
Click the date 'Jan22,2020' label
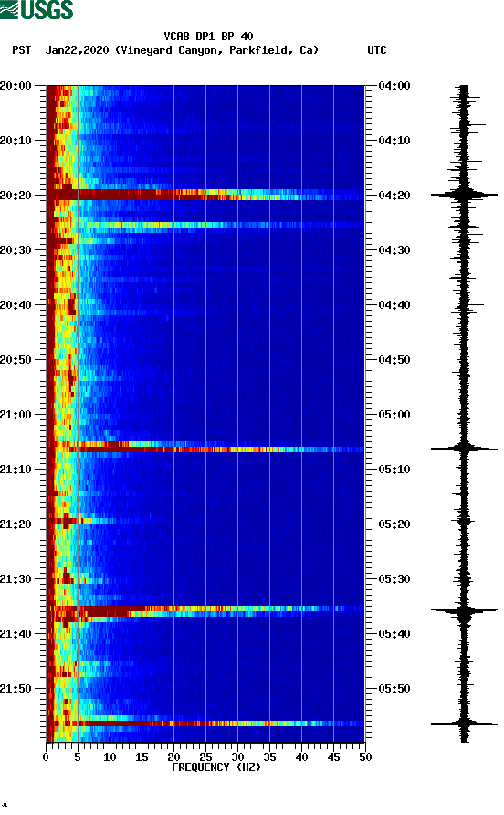pos(77,50)
